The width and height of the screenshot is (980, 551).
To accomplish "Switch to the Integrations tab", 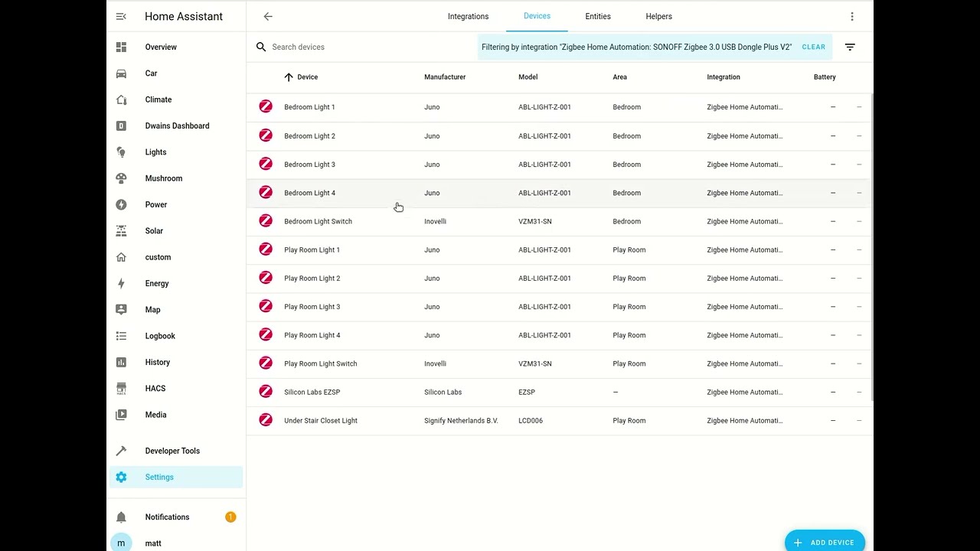I will tap(468, 16).
